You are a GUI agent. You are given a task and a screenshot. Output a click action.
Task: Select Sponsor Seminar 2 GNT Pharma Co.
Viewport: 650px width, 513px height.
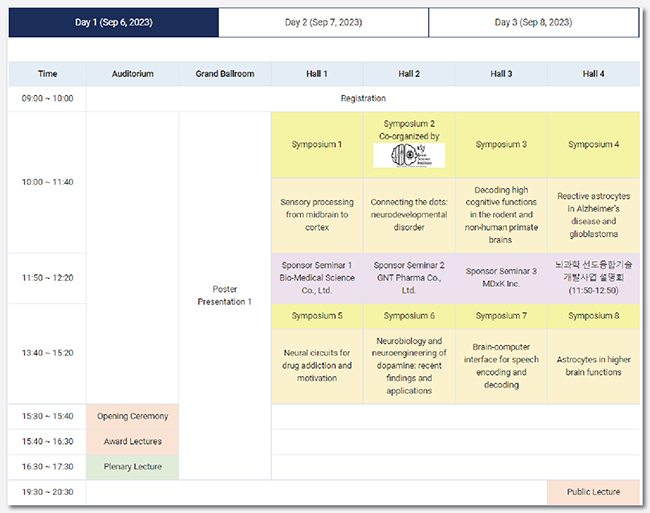pyautogui.click(x=409, y=278)
